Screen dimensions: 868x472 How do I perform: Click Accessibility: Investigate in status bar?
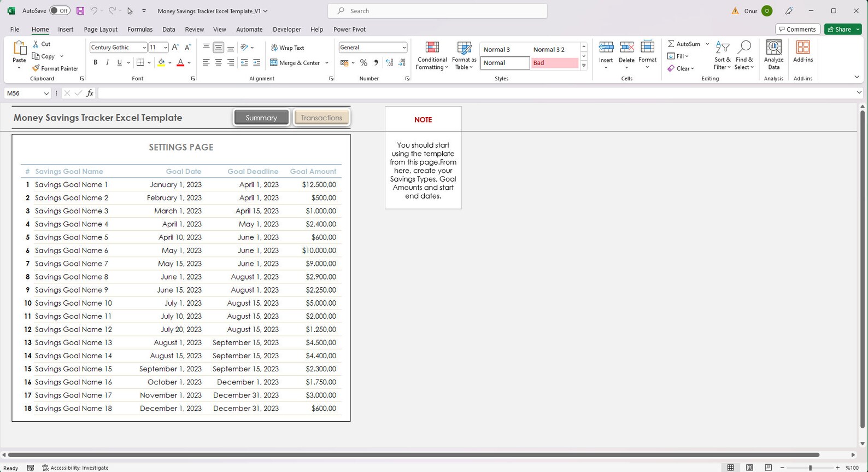click(75, 468)
